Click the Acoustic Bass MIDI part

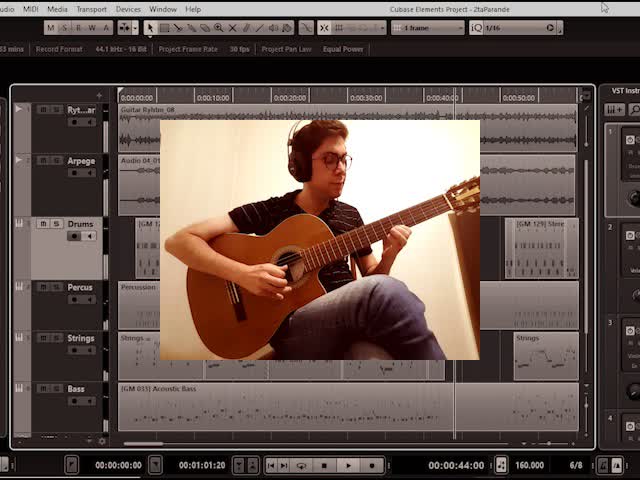click(348, 407)
